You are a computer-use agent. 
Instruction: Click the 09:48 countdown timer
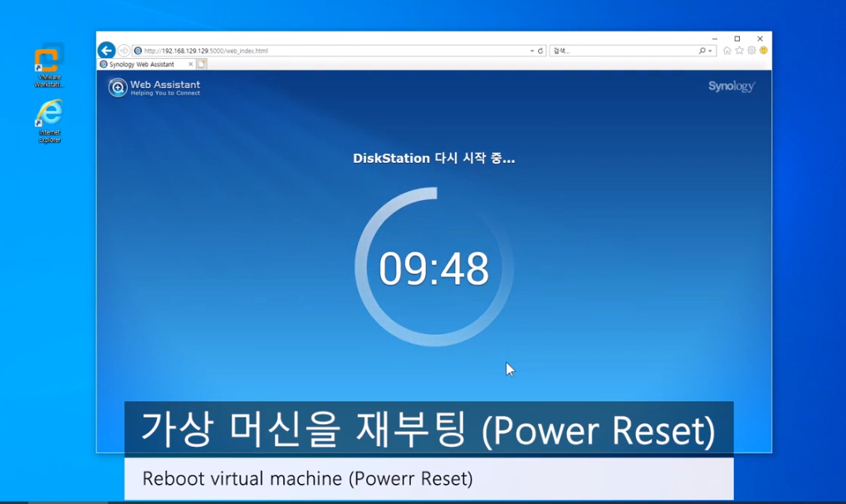433,268
